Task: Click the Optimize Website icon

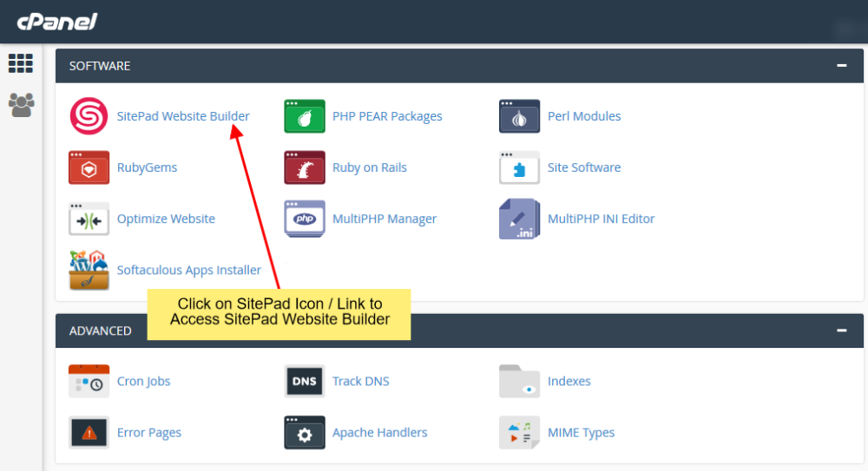Action: coord(89,219)
